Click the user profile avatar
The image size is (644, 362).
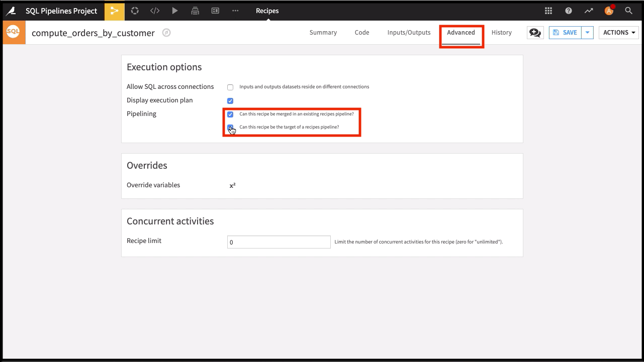pyautogui.click(x=609, y=11)
